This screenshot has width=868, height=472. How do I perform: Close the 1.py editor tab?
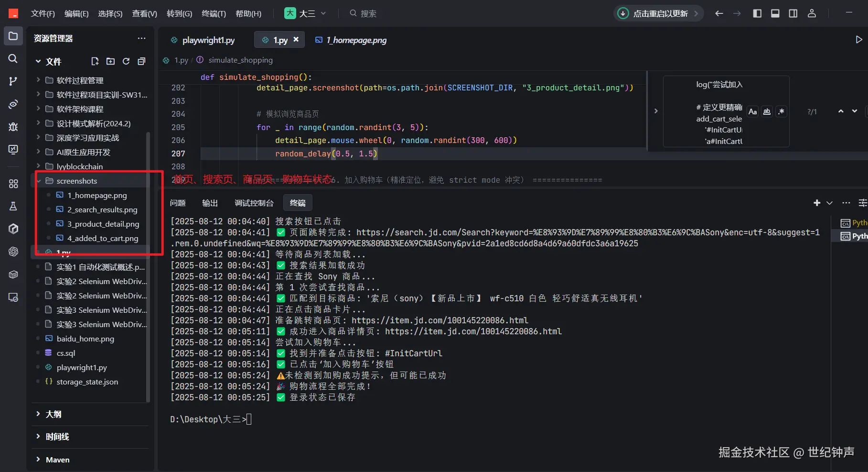(x=296, y=40)
